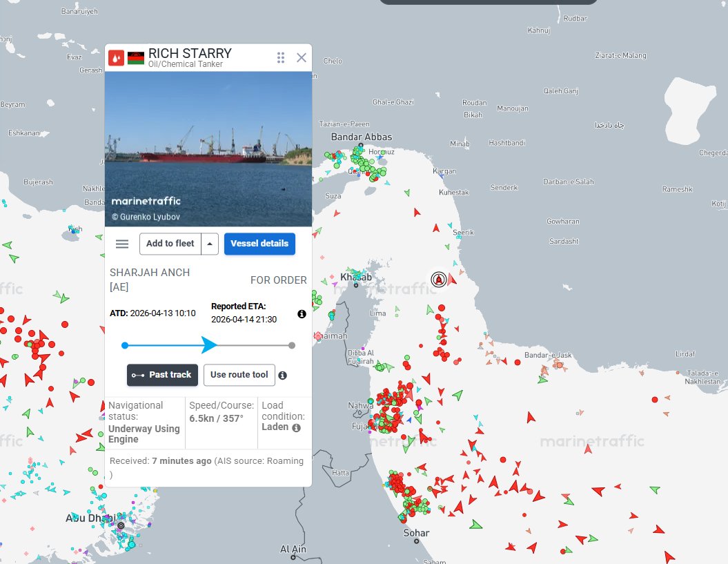
Task: Click the RICH STARRY vessel photo thumbnail
Action: click(x=208, y=147)
